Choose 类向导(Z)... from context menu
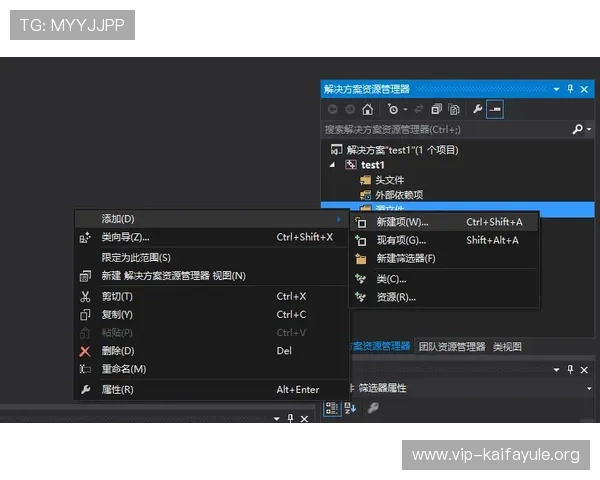 click(212, 237)
